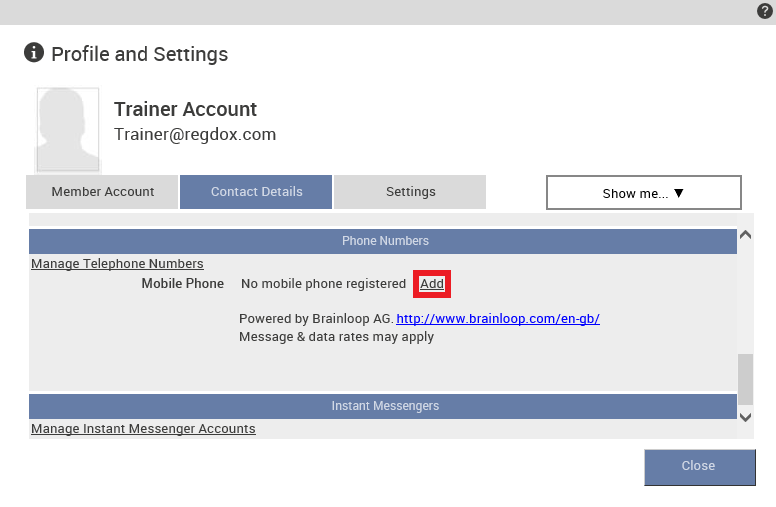Click the info icon beside Profile and Settings
Viewport: 776px width, 507px height.
[34, 52]
